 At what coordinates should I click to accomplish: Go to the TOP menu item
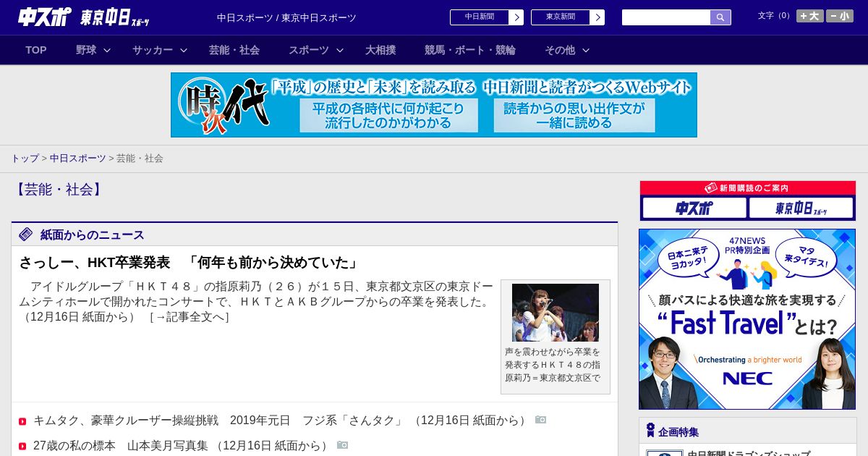tap(36, 50)
